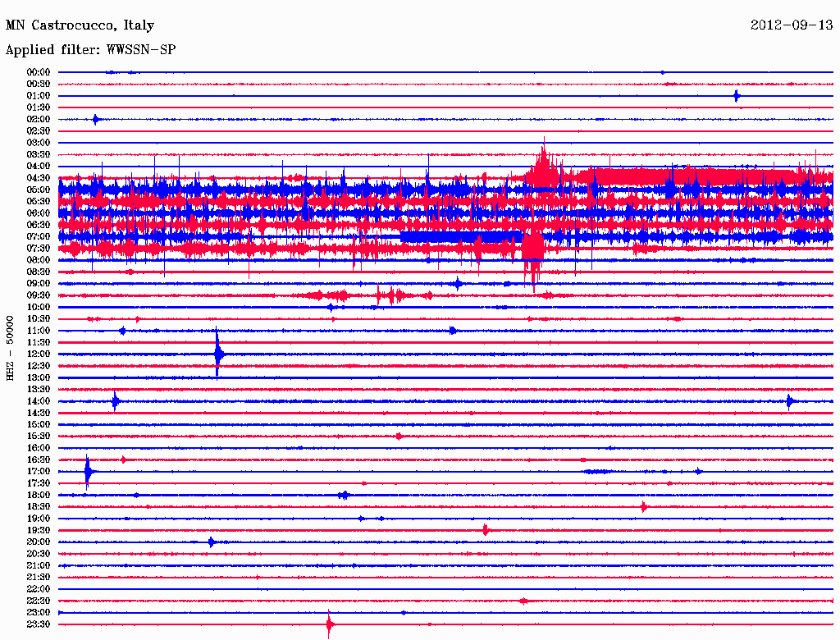Select the 08:00 time label
This screenshot has height=640, width=840.
[x=39, y=260]
